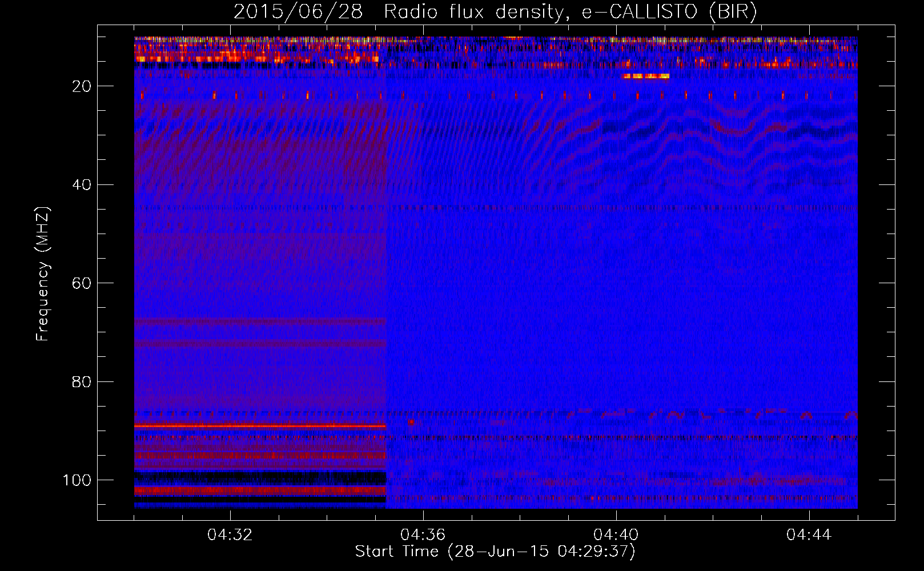924x571 pixels.
Task: Click the bright yellow burst near 18 MHz
Action: pyautogui.click(x=646, y=76)
